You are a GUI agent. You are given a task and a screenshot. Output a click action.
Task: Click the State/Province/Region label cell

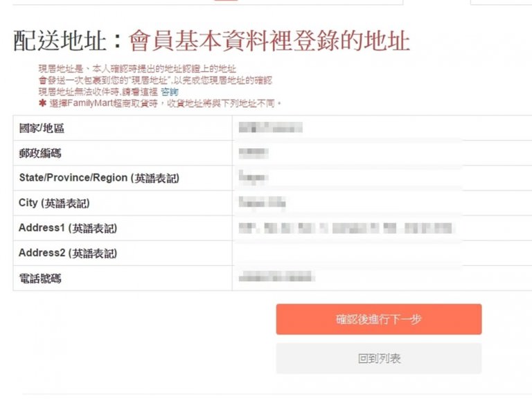(x=99, y=178)
